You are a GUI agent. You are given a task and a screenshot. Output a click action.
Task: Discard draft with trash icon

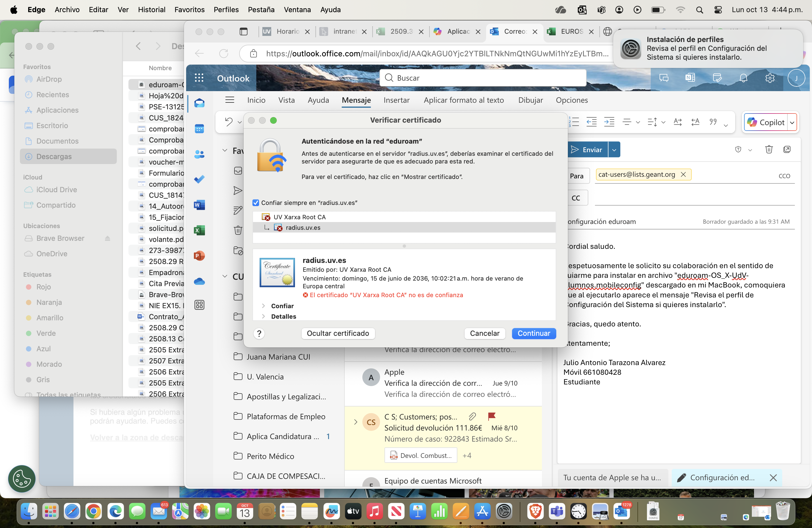(769, 149)
